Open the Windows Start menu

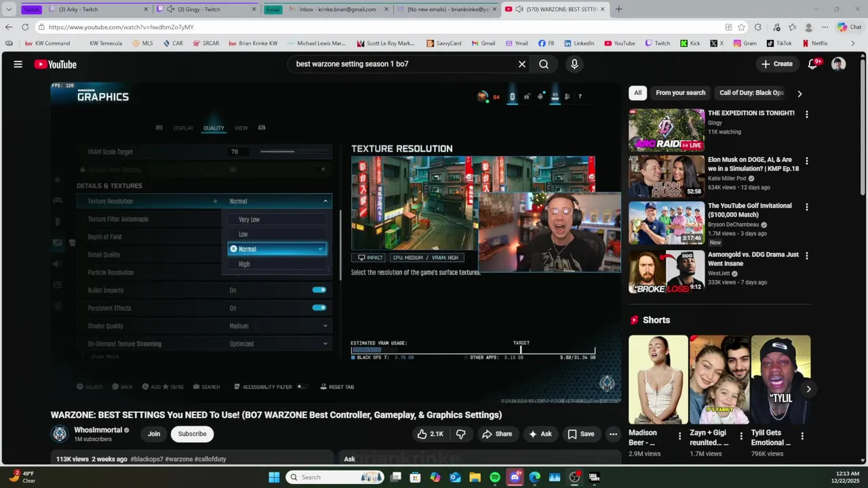tap(274, 477)
